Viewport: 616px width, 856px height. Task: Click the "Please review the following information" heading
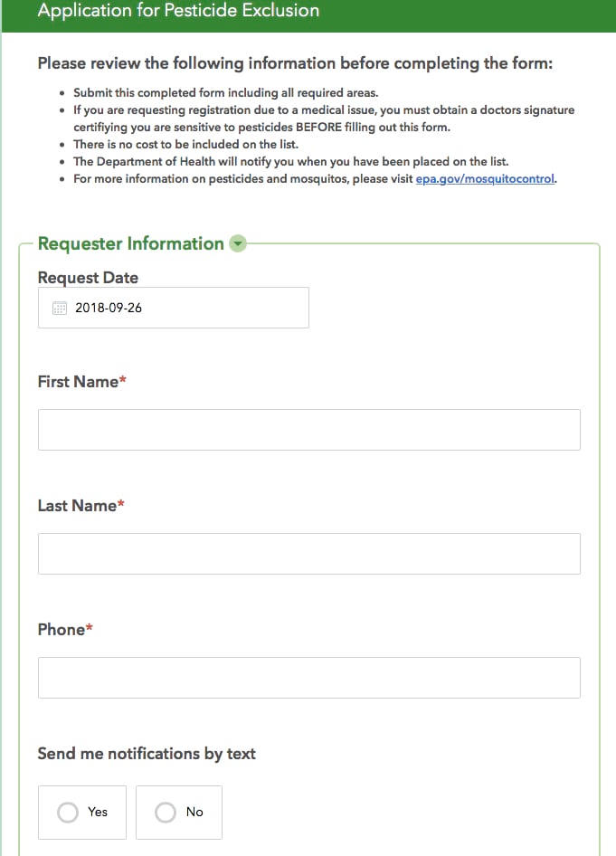(295, 64)
